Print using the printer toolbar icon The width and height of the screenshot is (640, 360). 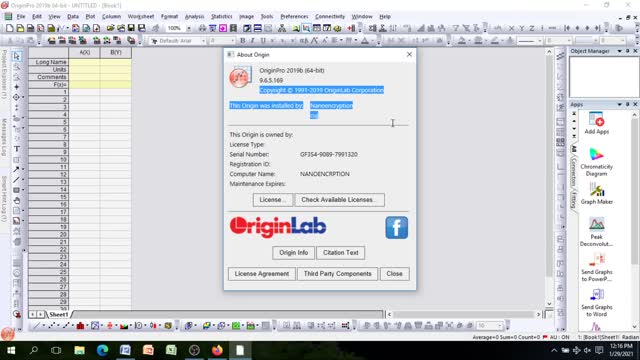pos(202,28)
